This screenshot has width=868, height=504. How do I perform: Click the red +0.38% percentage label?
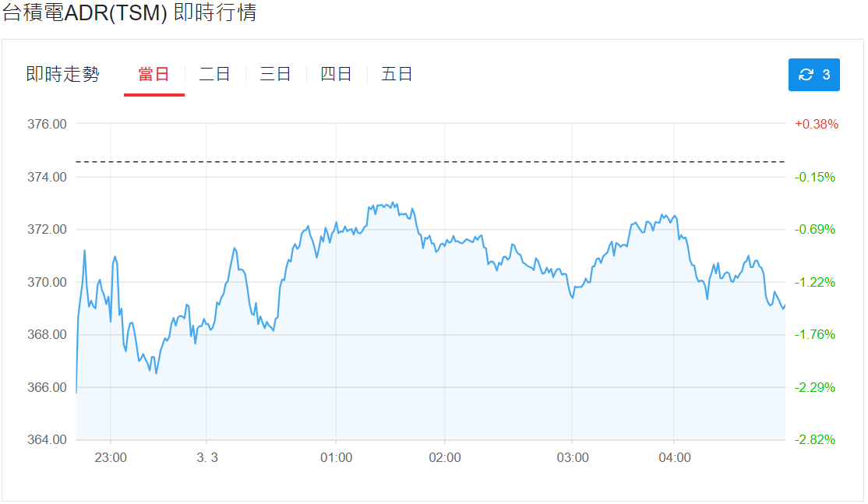[816, 124]
